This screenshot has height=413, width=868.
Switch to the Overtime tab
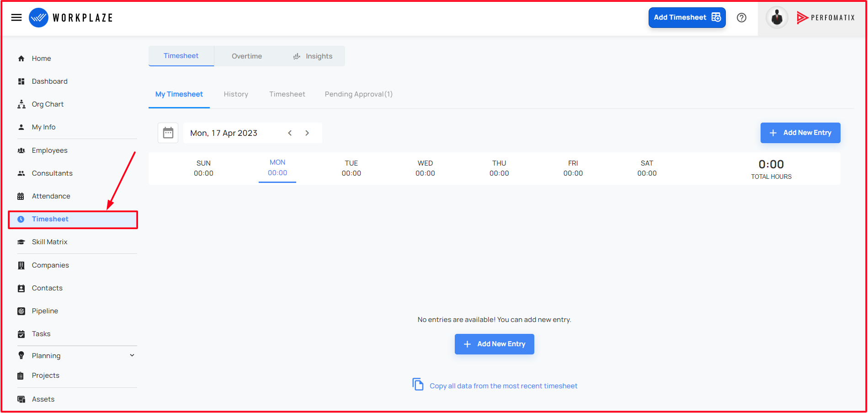pyautogui.click(x=247, y=56)
